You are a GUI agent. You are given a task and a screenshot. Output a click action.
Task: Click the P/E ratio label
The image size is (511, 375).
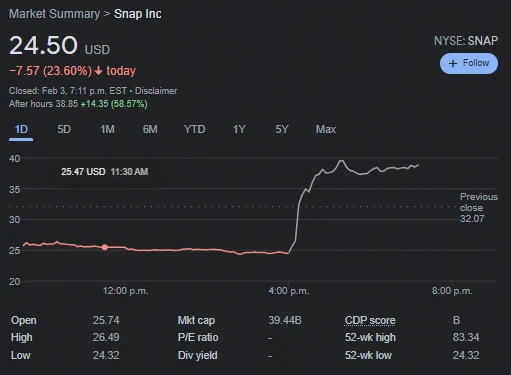(x=198, y=337)
